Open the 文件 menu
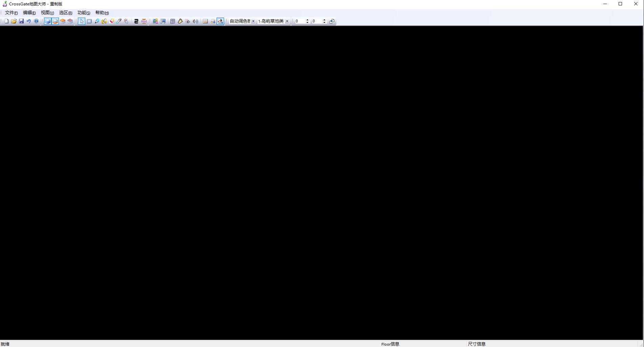 [x=11, y=13]
